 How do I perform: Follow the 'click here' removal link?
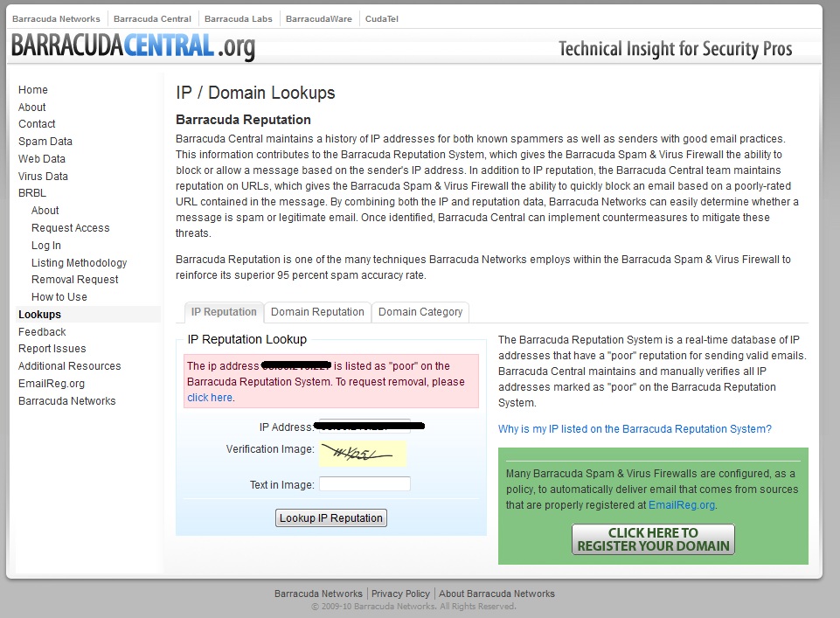tap(210, 398)
